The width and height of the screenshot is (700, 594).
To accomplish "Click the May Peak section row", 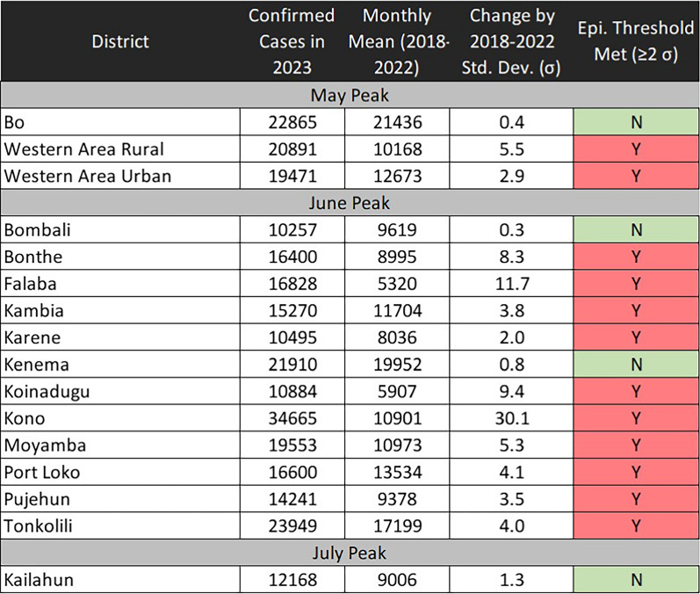I will [x=350, y=95].
